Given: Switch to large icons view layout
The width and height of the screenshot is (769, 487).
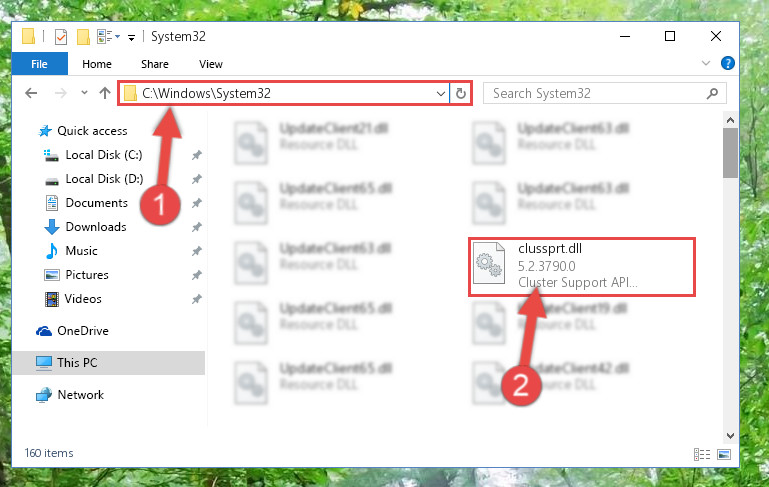Looking at the screenshot, I should click(724, 454).
